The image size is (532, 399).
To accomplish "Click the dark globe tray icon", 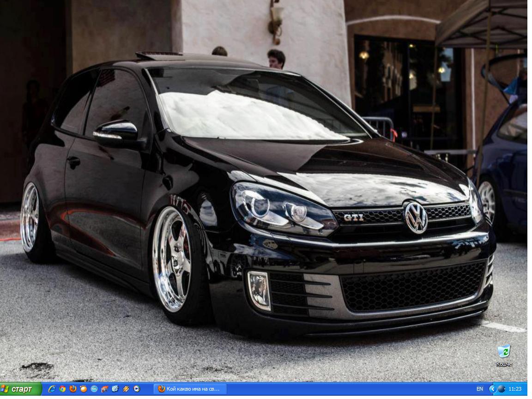I will 501,389.
